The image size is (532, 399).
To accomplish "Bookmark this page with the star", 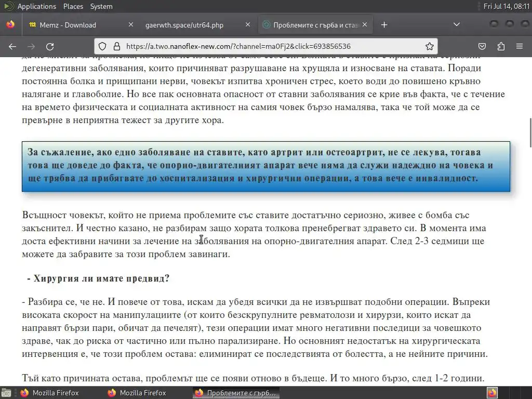I will [x=430, y=46].
